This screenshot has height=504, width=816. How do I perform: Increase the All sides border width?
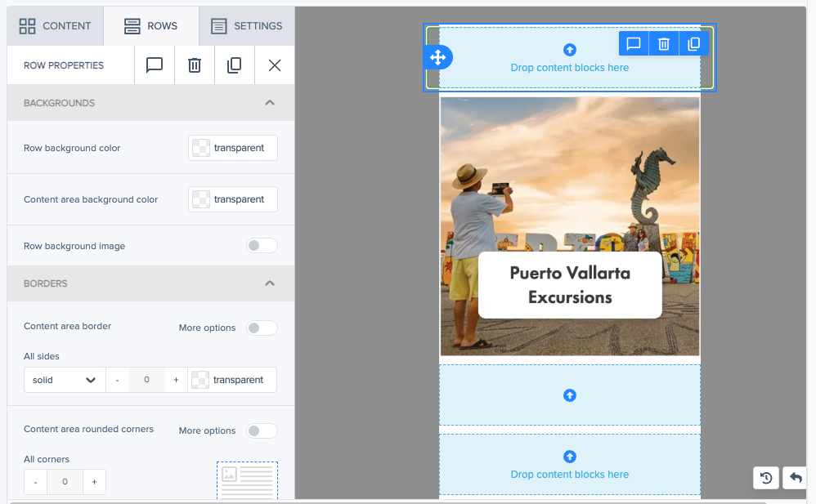coord(177,380)
